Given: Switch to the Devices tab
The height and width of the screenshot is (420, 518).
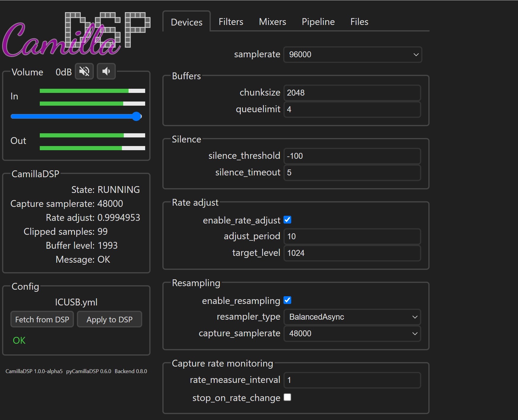Looking at the screenshot, I should click(x=187, y=22).
